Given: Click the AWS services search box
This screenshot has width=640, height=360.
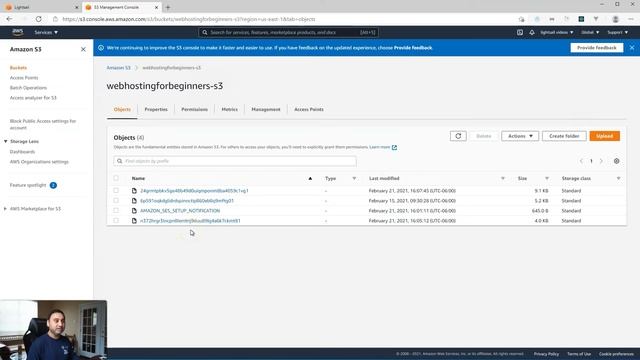Looking at the screenshot, I should pos(288,32).
